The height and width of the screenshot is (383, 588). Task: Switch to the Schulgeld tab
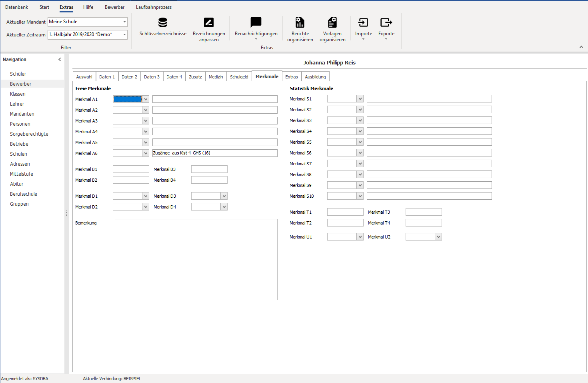[239, 77]
